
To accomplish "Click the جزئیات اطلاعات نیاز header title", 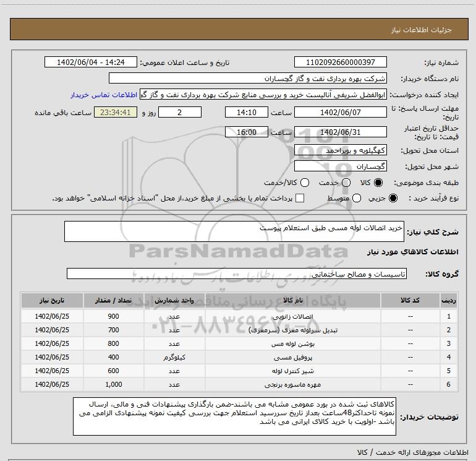I will pos(421,30).
